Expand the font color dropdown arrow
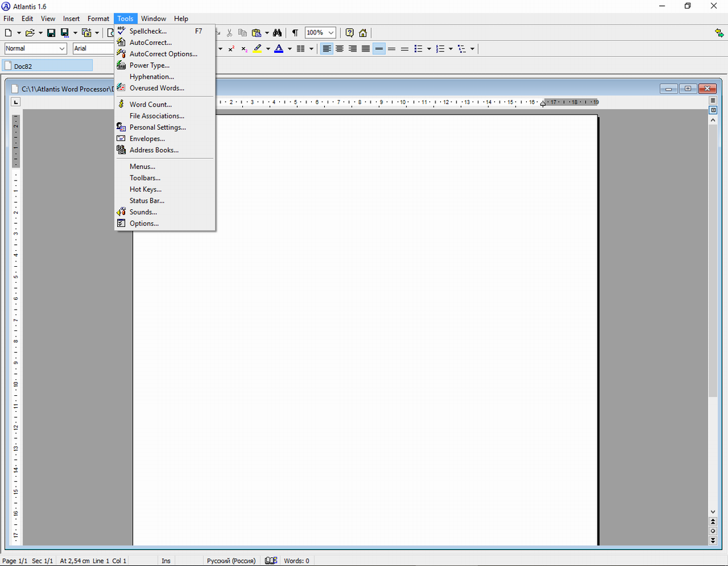Screen dimensions: 728x566 [x=290, y=49]
